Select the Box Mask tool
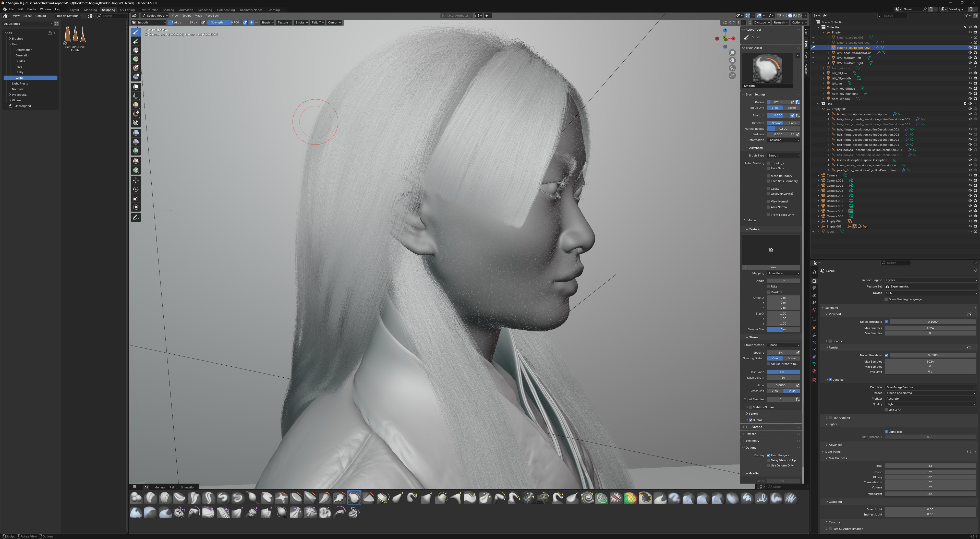Image resolution: width=980 pixels, height=539 pixels. [136, 87]
